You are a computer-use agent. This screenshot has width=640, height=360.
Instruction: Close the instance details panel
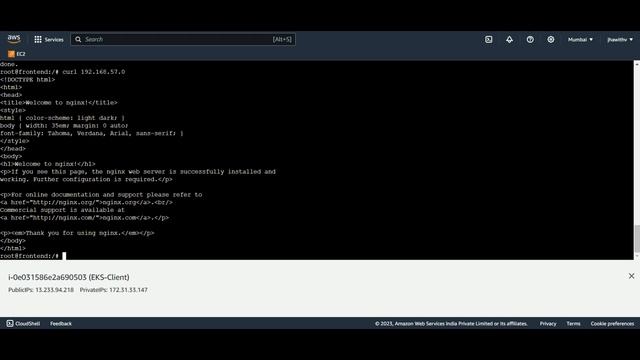click(x=631, y=276)
